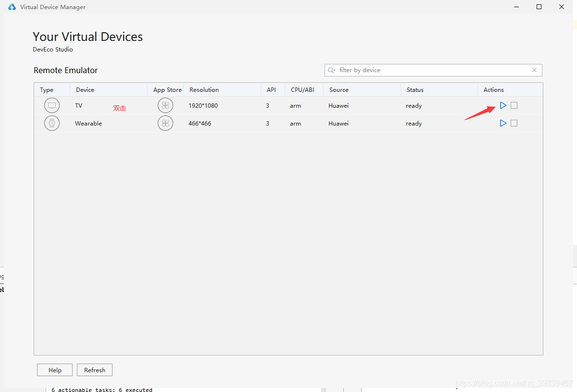The height and width of the screenshot is (392, 577).
Task: Select the TV device row
Action: click(x=288, y=105)
